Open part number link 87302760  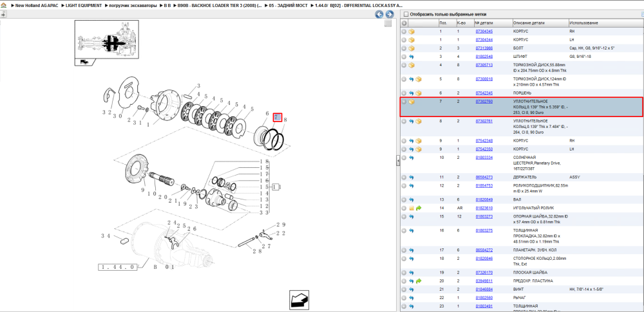pyautogui.click(x=484, y=101)
